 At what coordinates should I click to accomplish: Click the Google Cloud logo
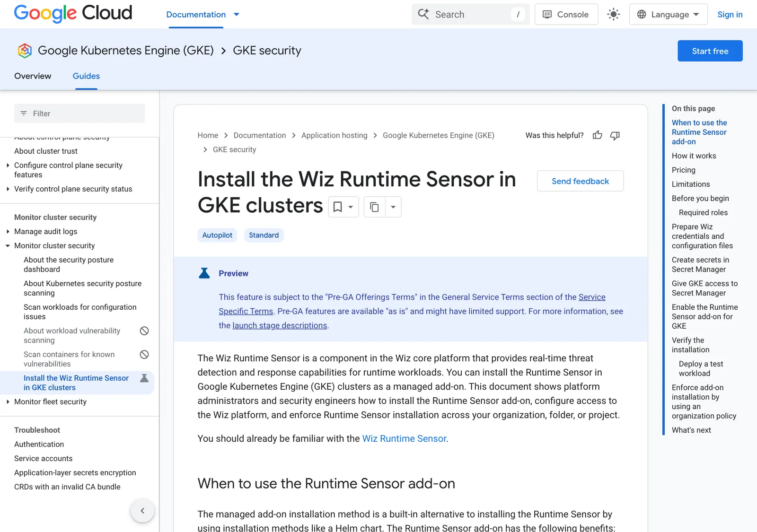73,13
